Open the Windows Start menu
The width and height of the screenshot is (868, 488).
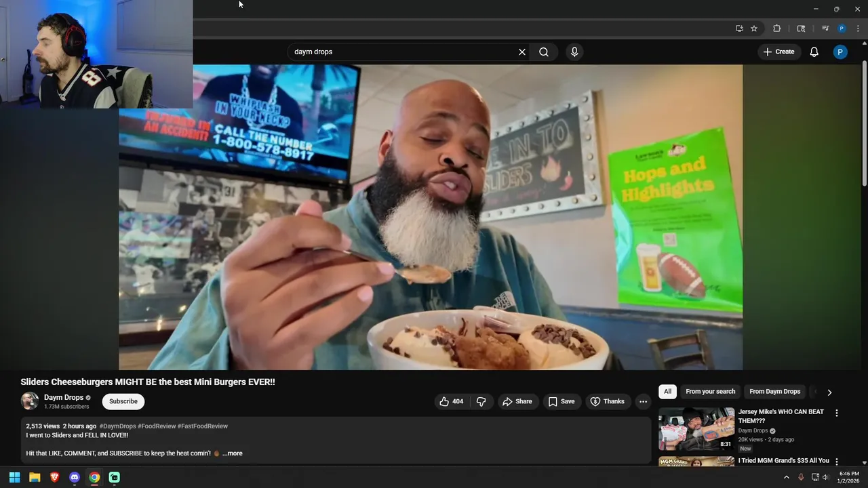14,477
